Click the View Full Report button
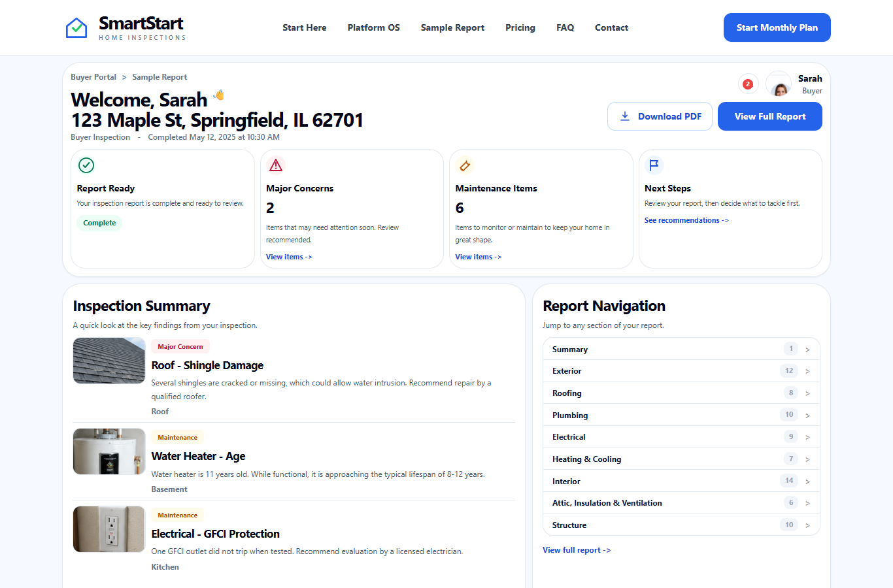Image resolution: width=893 pixels, height=588 pixels. pyautogui.click(x=769, y=116)
